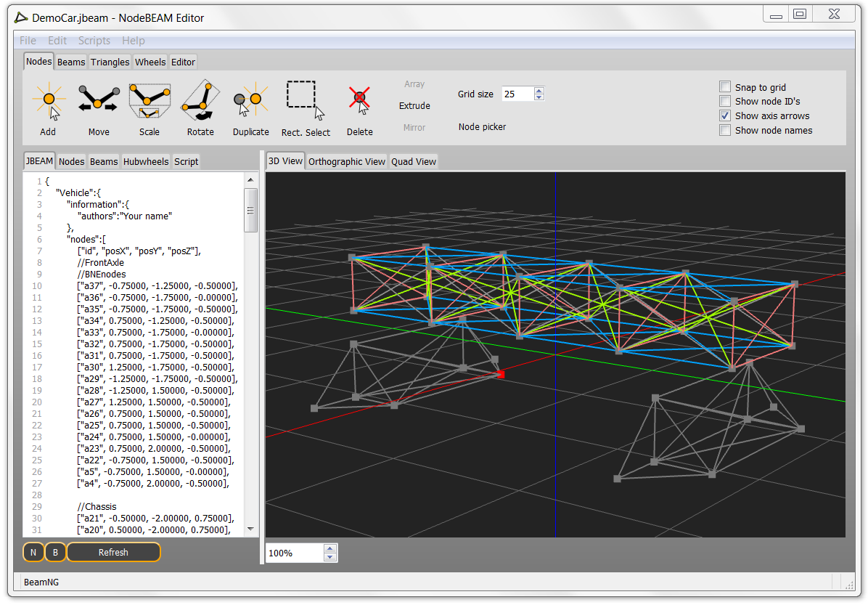Enable Snap to grid checkbox
This screenshot has height=605, width=868.
(725, 87)
